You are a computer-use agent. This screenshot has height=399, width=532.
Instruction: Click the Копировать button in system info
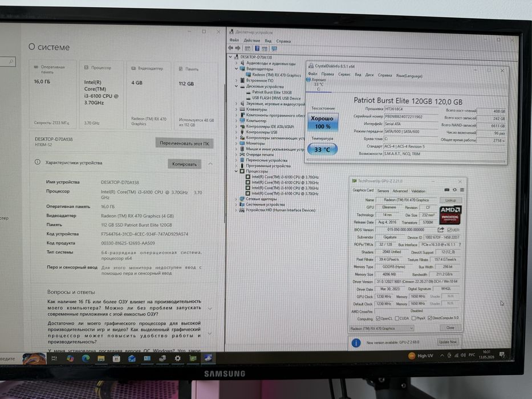[184, 164]
